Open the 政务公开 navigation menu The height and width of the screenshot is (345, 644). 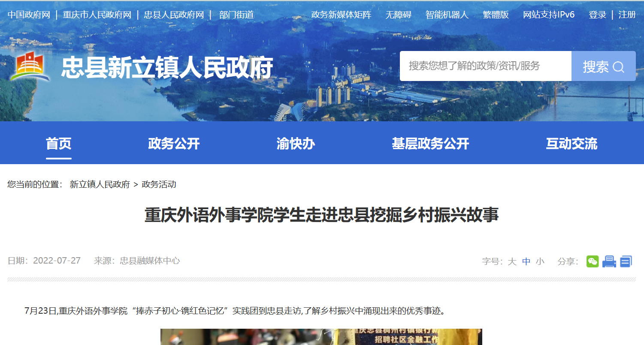tap(174, 144)
